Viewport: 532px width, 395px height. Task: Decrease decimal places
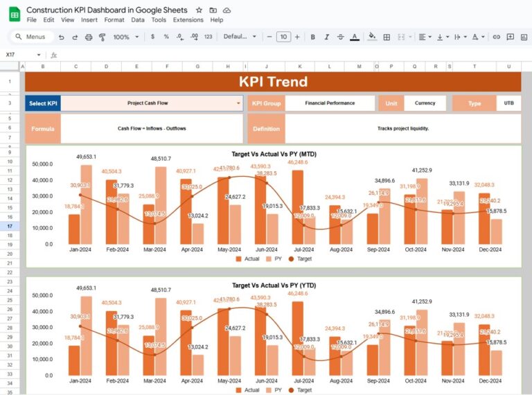[x=180, y=37]
